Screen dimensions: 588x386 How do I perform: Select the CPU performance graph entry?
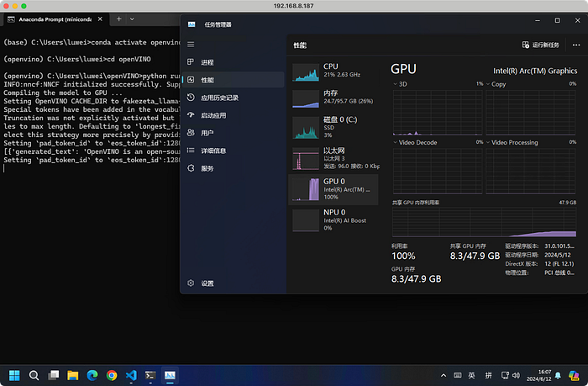click(333, 72)
